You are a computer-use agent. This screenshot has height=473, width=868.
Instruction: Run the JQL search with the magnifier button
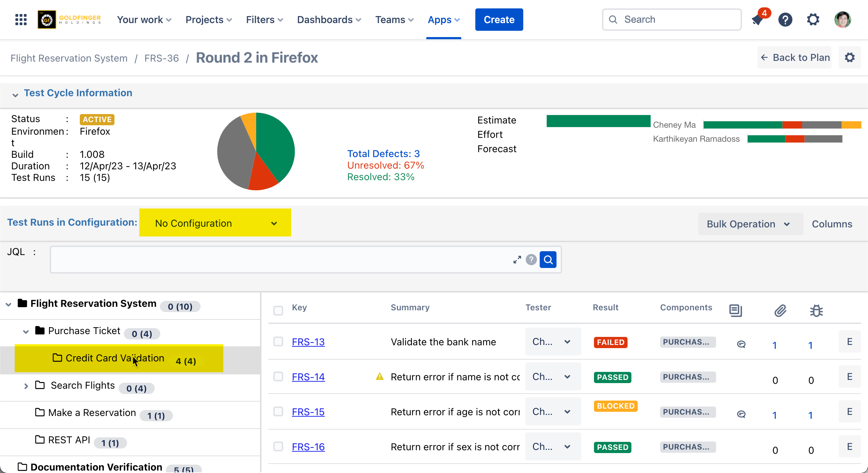click(548, 260)
